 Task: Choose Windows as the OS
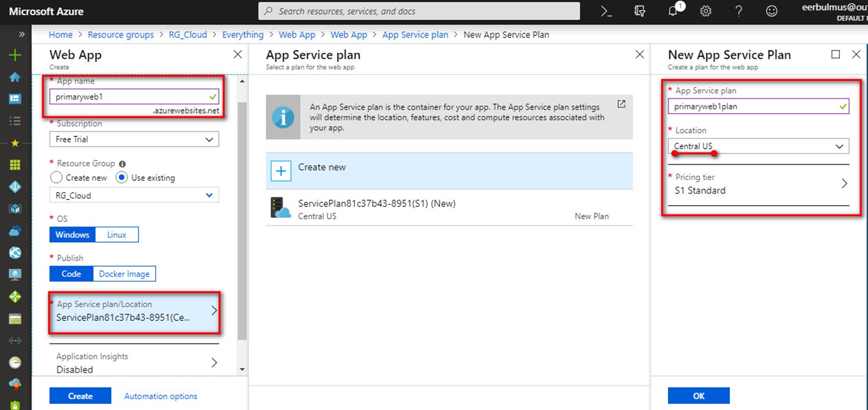73,235
